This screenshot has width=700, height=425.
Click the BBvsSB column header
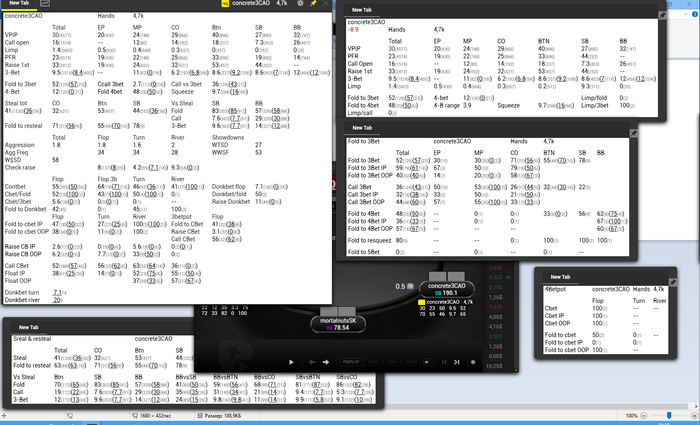click(x=186, y=377)
